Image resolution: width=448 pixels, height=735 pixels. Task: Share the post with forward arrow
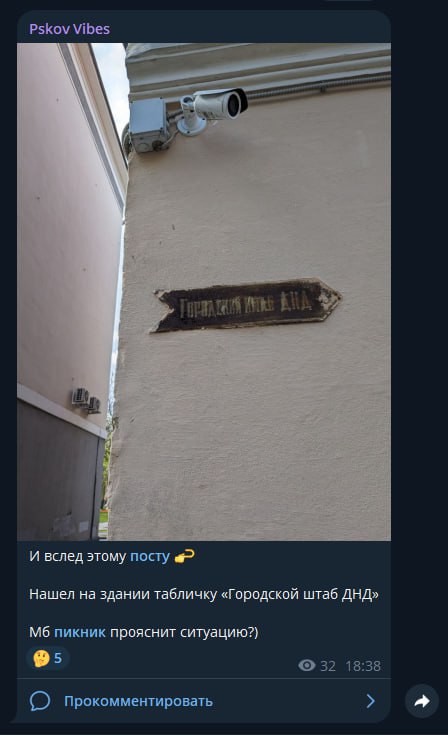pos(422,701)
